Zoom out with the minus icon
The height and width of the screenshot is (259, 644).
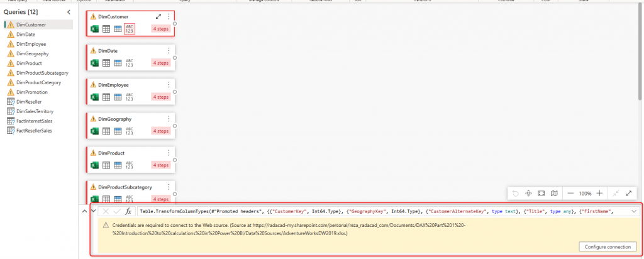tap(570, 193)
